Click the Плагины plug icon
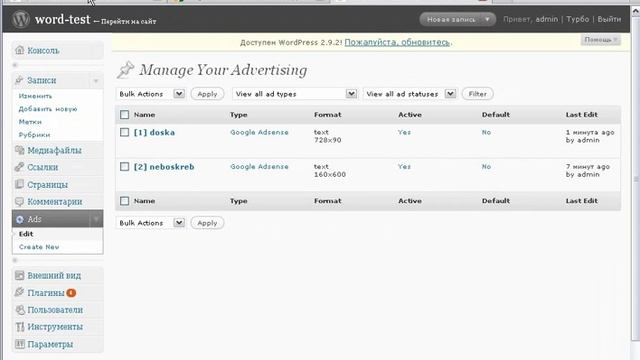Screen dimensions: 640x360 (19, 292)
